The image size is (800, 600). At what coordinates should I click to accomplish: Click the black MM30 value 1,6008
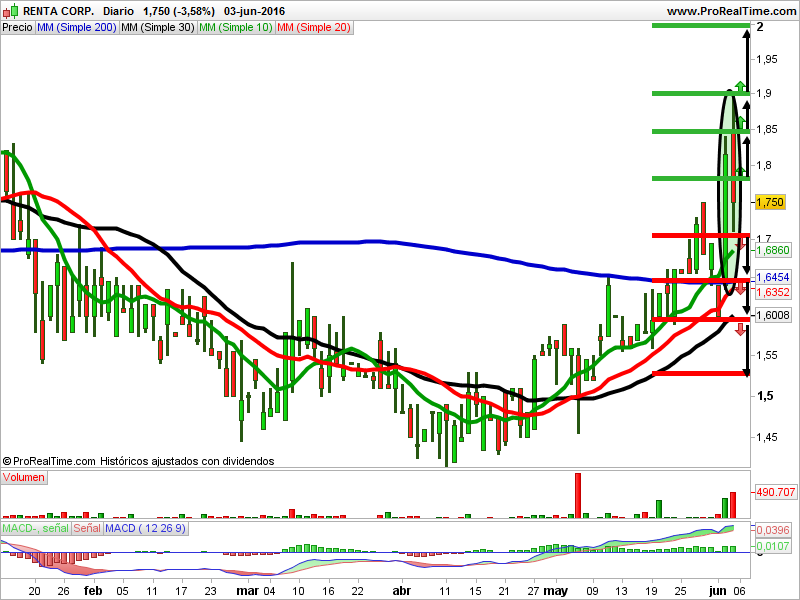coord(773,315)
